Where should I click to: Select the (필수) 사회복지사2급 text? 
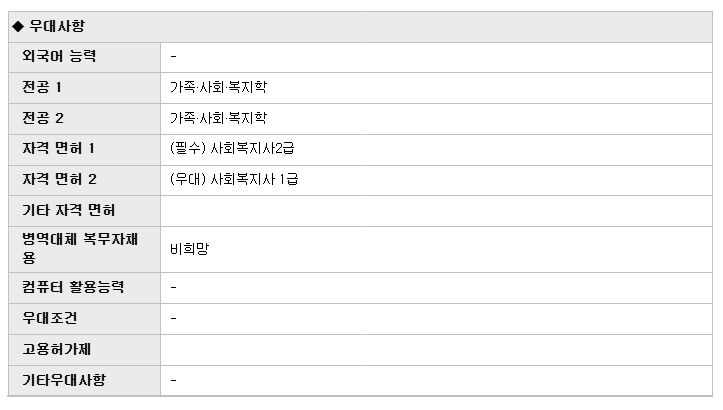click(x=232, y=149)
